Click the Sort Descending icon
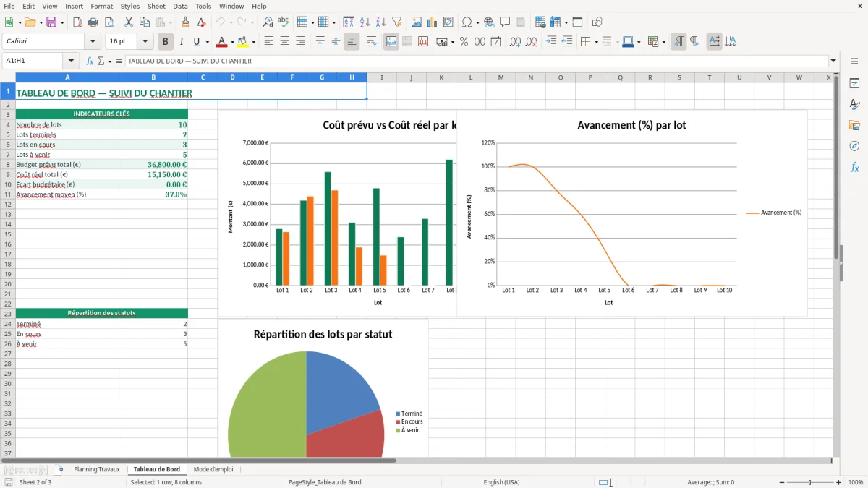Screen dimensions: 868x488 [380, 22]
